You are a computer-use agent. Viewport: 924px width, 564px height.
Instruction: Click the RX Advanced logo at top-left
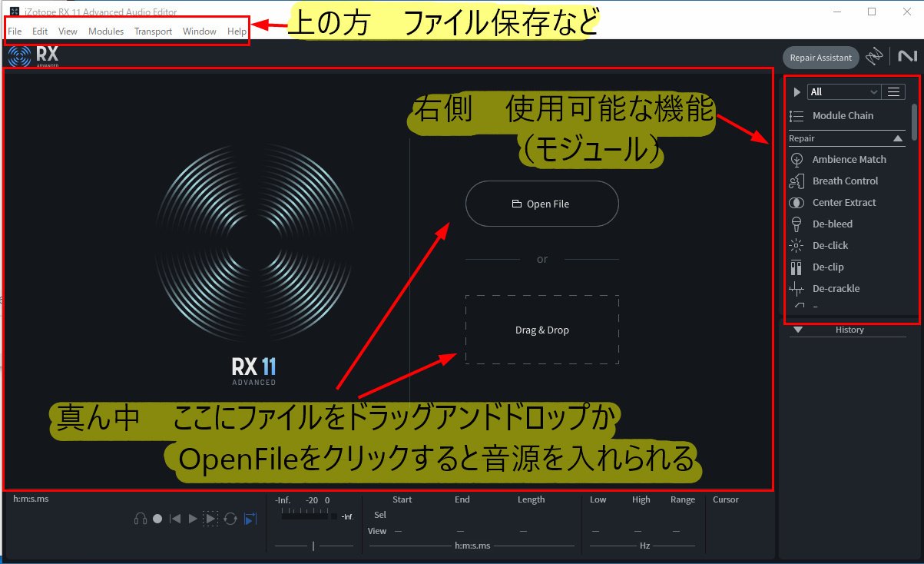tap(33, 56)
